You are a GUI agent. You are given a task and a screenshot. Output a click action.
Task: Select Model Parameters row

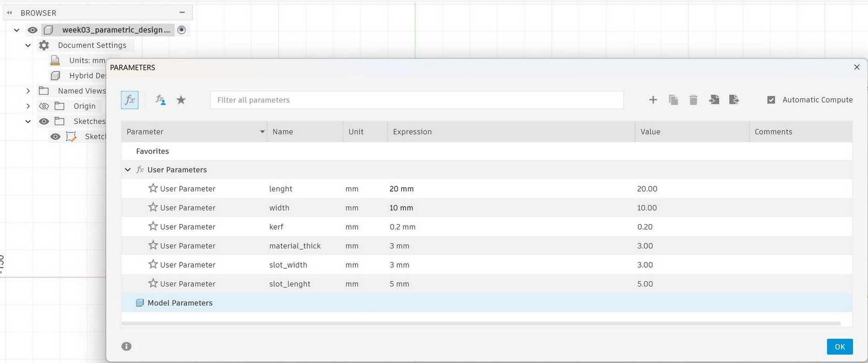[487, 302]
